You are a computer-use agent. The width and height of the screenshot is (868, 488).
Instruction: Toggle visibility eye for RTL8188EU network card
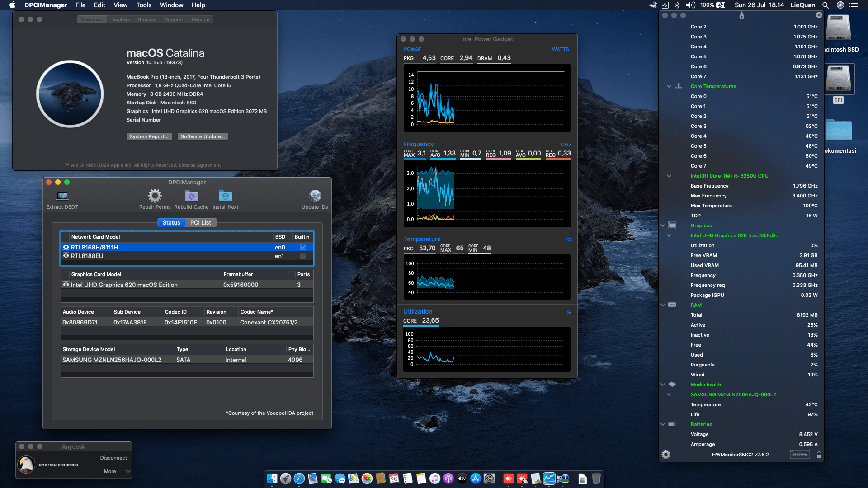point(66,256)
